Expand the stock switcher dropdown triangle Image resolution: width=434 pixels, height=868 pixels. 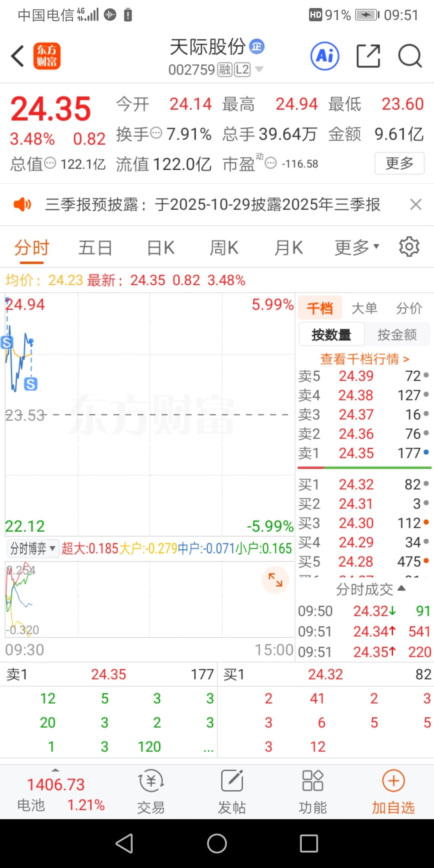click(259, 69)
